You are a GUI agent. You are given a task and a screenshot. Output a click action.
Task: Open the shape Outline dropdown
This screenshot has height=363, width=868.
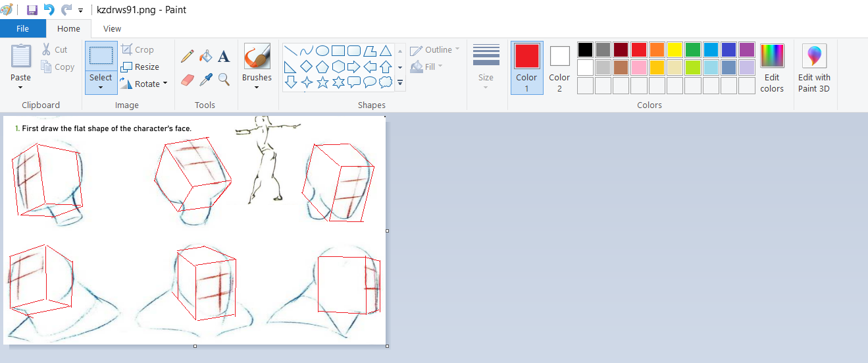(434, 50)
